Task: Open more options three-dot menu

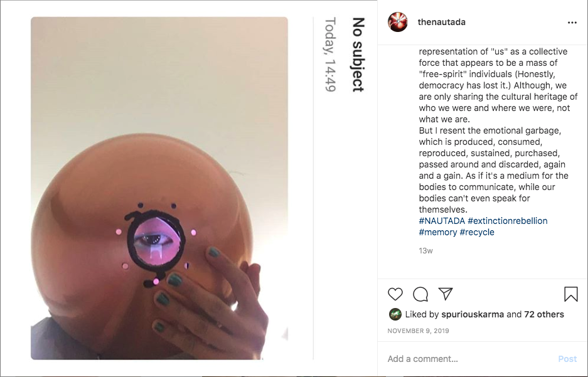Action: tap(572, 23)
